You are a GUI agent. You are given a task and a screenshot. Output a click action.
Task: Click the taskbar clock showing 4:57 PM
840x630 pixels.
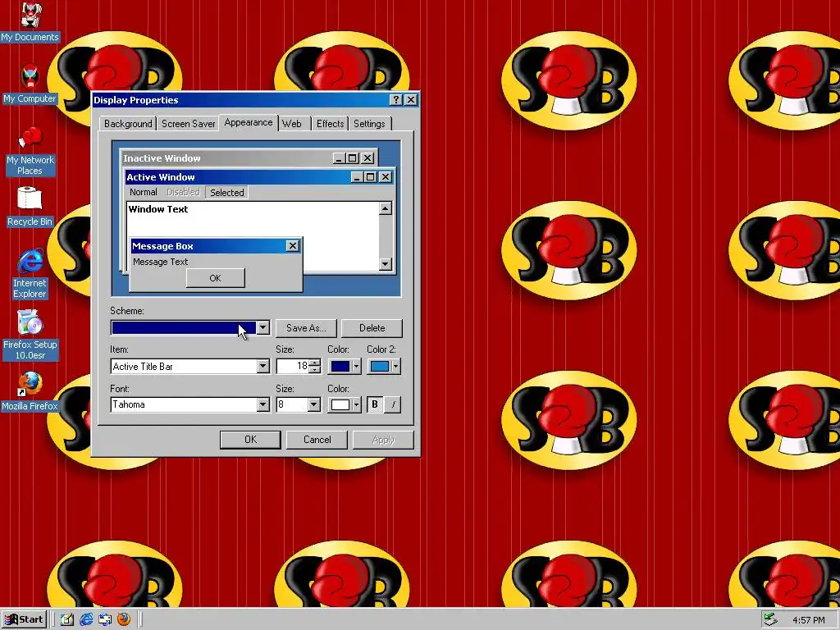(x=808, y=620)
